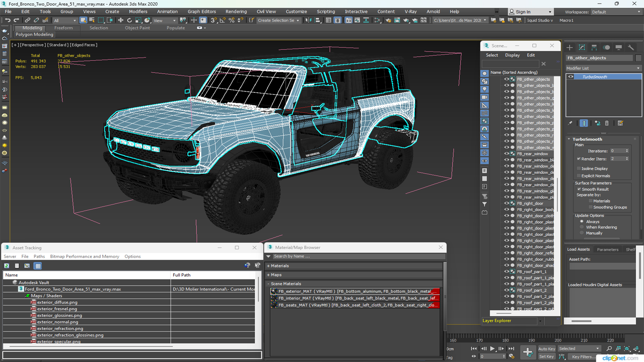Open the Rendering menu
The height and width of the screenshot is (362, 644).
(x=236, y=11)
